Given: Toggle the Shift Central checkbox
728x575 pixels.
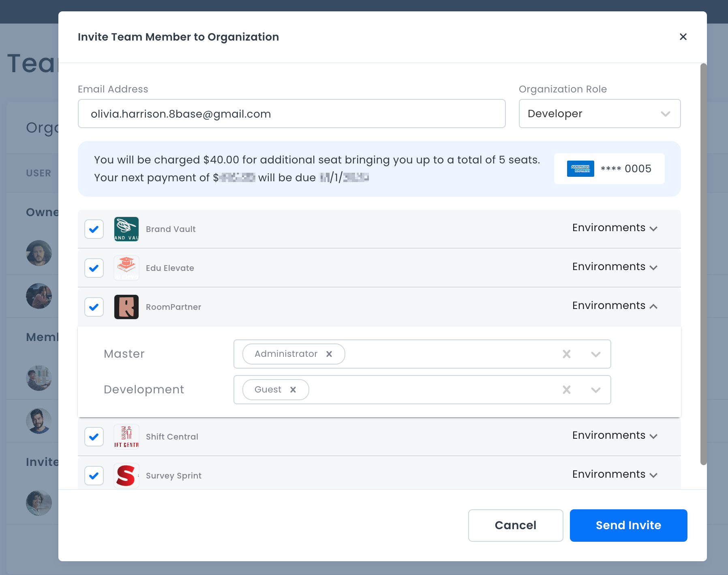Looking at the screenshot, I should click(x=94, y=437).
